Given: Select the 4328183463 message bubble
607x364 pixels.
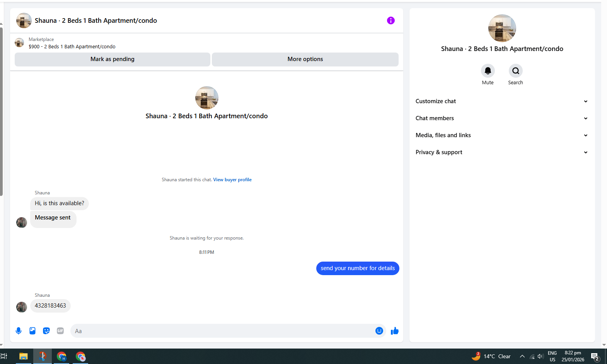Looking at the screenshot, I should 50,306.
